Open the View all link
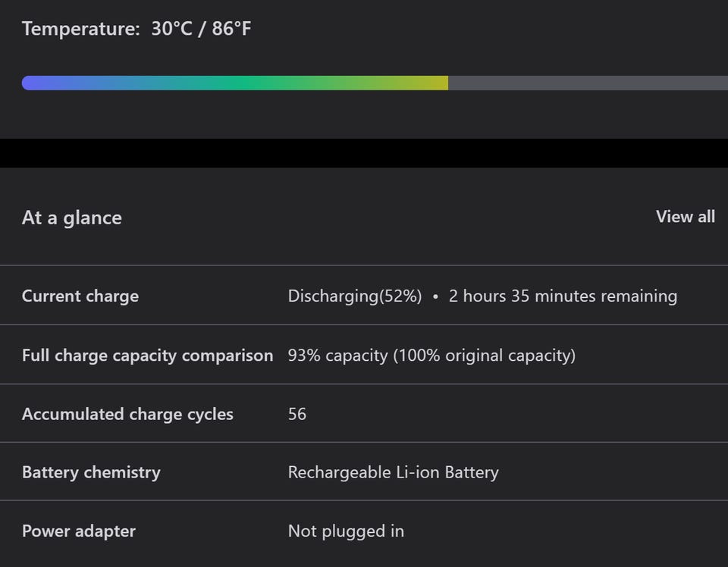Image resolution: width=728 pixels, height=567 pixels. pos(685,217)
